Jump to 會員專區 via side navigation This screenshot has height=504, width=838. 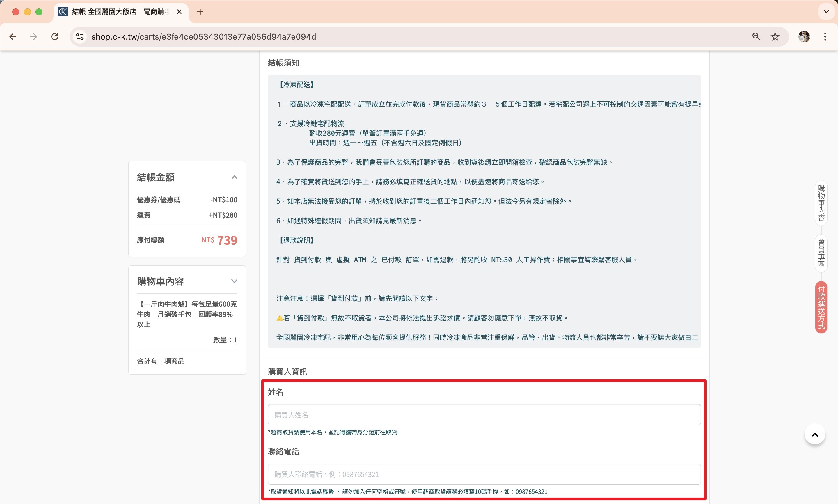pyautogui.click(x=821, y=253)
